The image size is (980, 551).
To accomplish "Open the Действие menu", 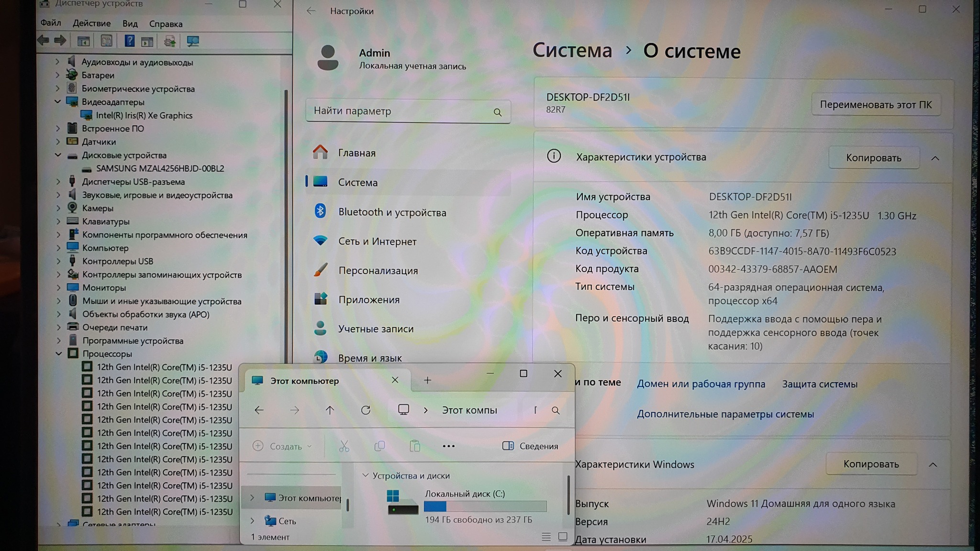I will pyautogui.click(x=91, y=23).
